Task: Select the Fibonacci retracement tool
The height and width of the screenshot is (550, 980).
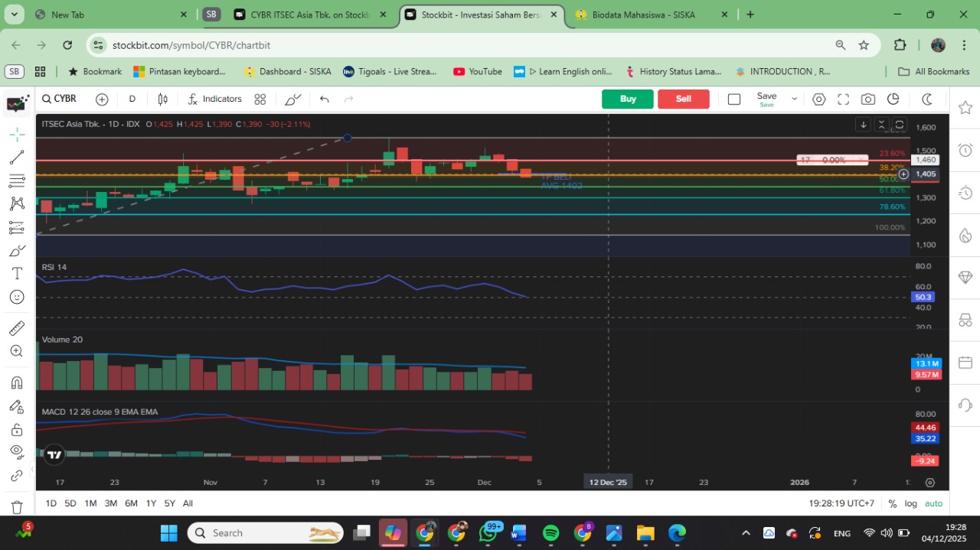Action: click(x=17, y=181)
